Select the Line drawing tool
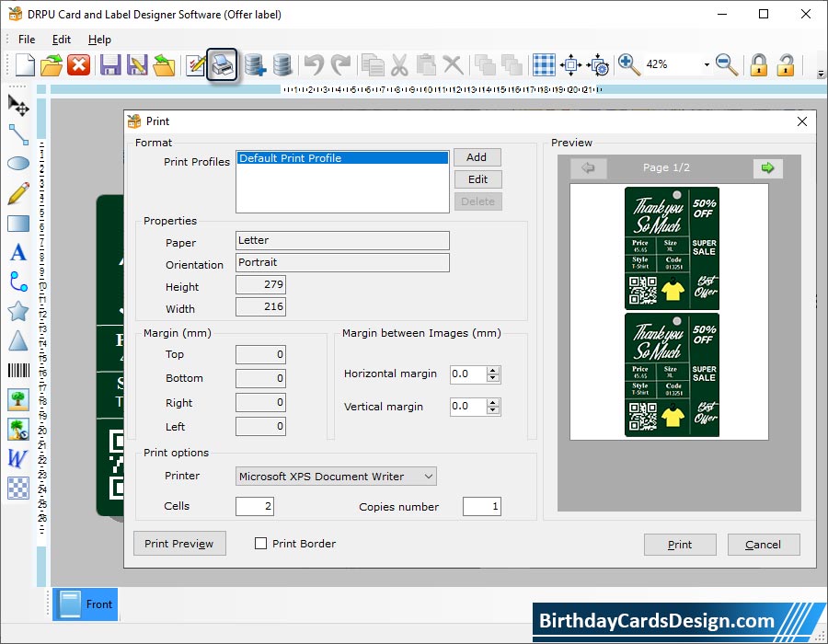 tap(18, 135)
